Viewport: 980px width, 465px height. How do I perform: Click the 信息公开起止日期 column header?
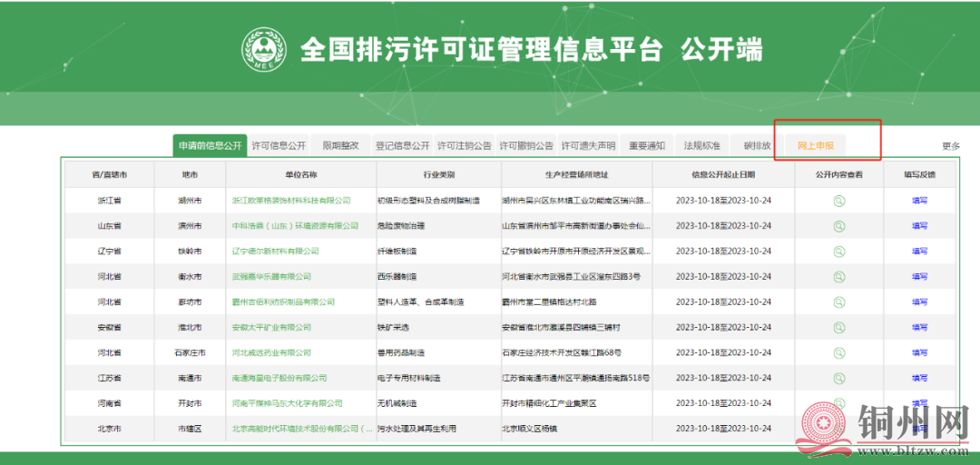coord(723,175)
